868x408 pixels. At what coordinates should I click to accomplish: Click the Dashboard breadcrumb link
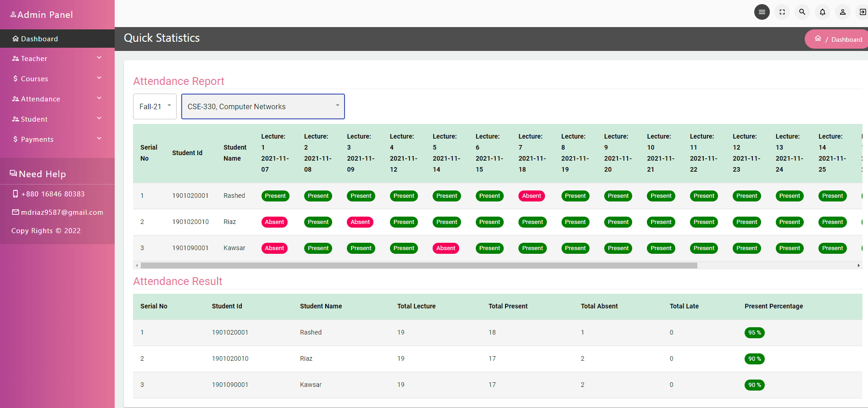(846, 39)
